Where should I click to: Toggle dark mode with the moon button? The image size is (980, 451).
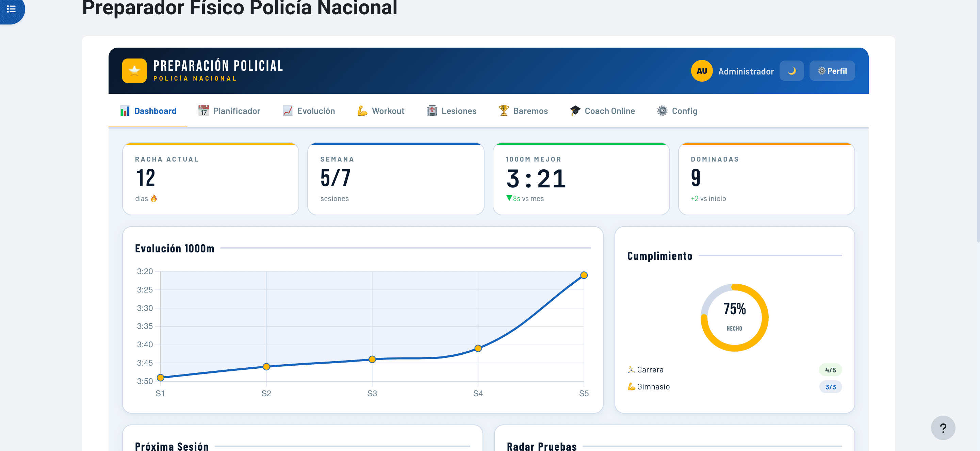791,71
